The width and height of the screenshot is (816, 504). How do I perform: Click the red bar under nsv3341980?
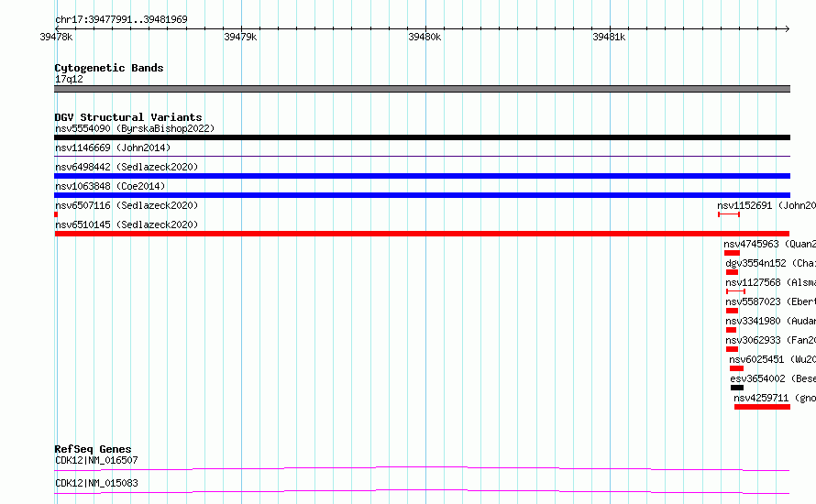(731, 330)
